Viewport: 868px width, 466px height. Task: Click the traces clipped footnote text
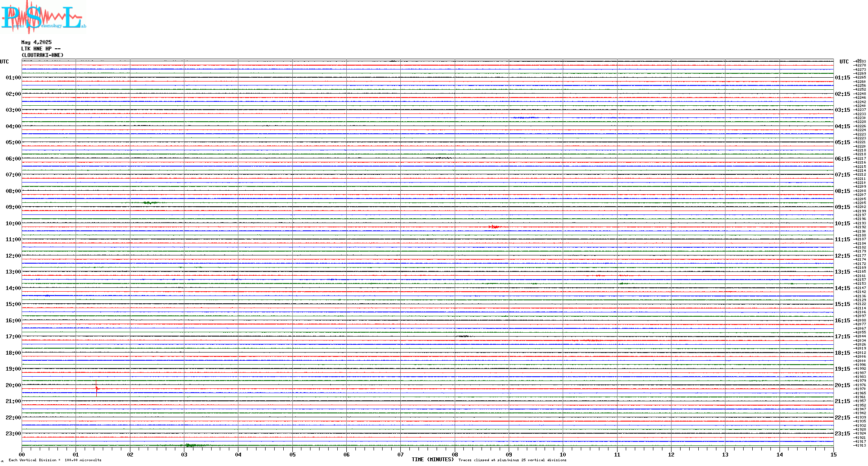click(x=512, y=460)
